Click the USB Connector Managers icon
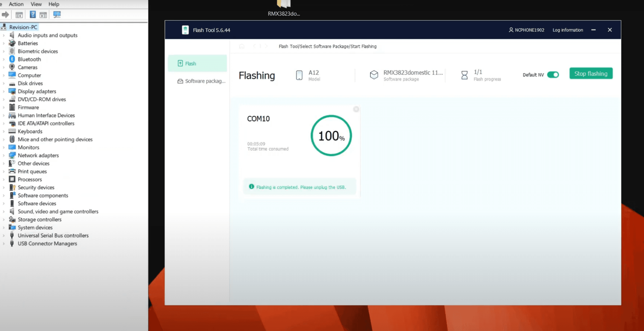Image resolution: width=644 pixels, height=331 pixels. 12,243
